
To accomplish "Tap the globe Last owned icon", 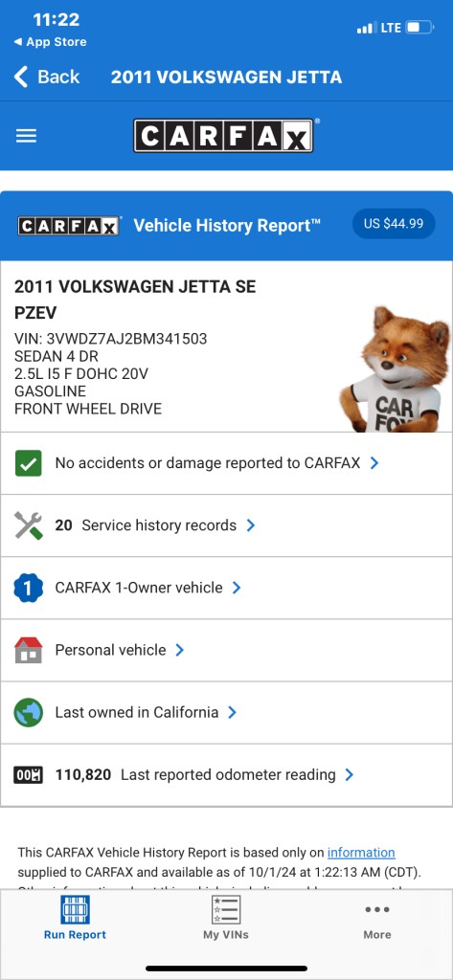I will pos(28,712).
